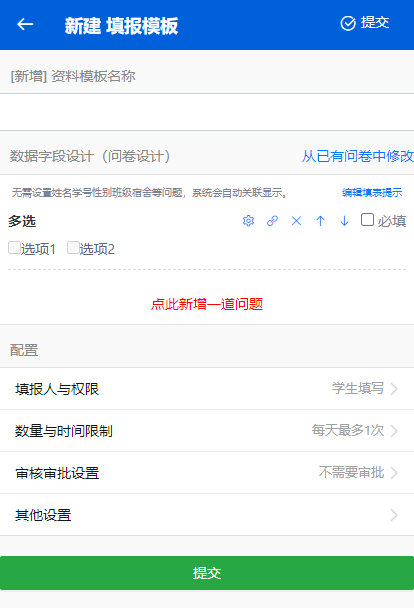Image resolution: width=414 pixels, height=608 pixels.
Task: Expand 数量与时间限制 chevron
Action: pos(394,431)
